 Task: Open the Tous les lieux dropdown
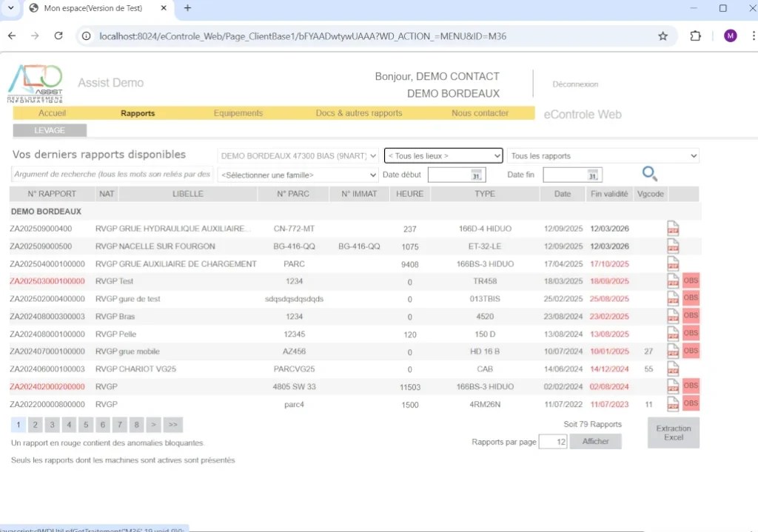coord(443,156)
